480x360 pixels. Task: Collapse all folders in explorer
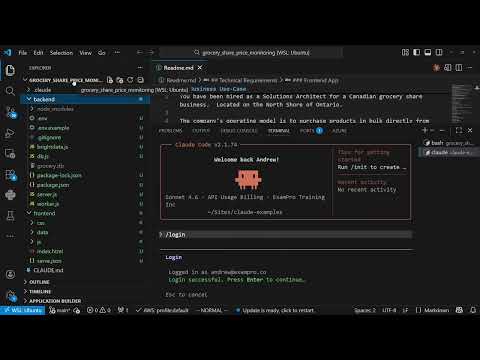pyautogui.click(x=141, y=80)
